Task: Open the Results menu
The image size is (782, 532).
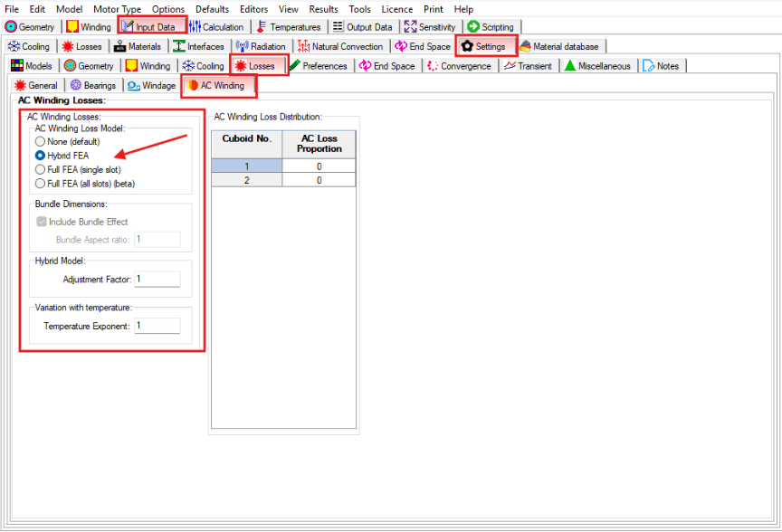Action: click(323, 9)
